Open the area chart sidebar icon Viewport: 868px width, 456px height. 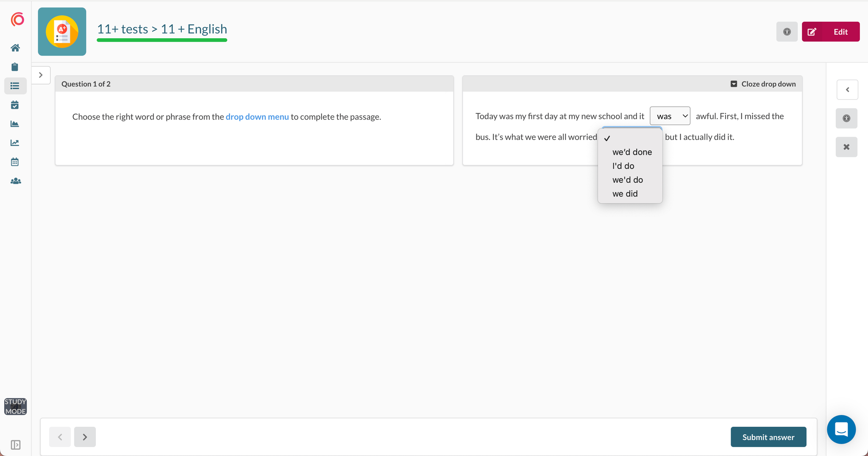pyautogui.click(x=15, y=124)
